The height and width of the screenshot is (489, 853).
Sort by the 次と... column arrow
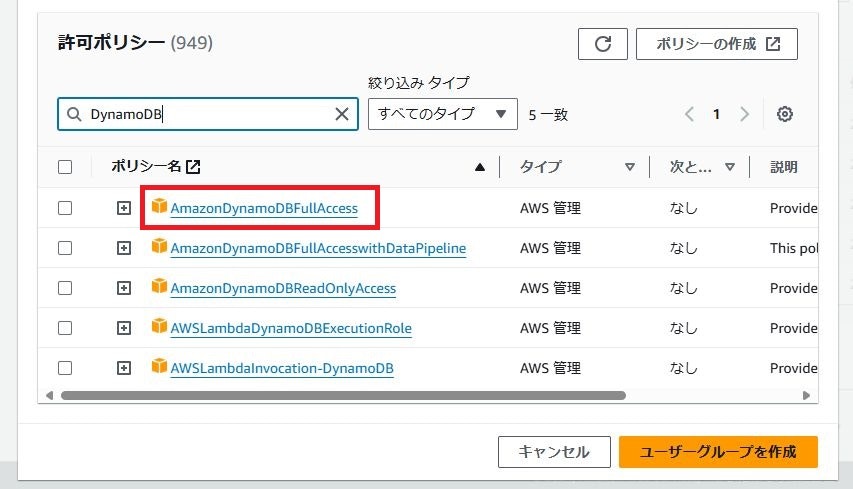(730, 167)
